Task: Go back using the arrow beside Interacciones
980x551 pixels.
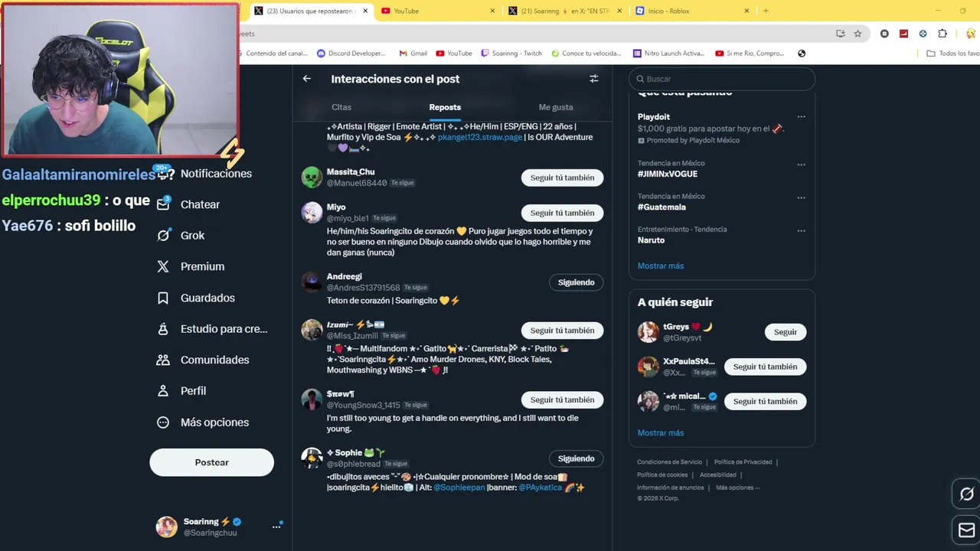Action: click(307, 79)
